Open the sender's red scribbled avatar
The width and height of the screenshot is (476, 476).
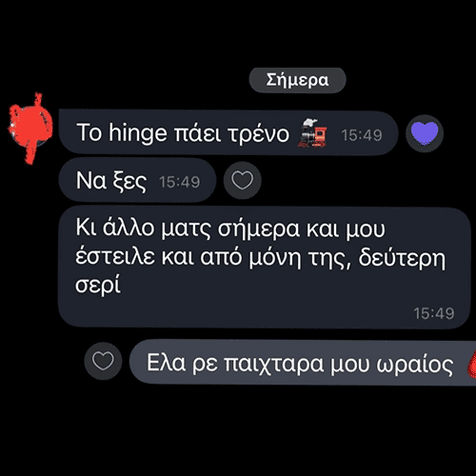[30, 129]
